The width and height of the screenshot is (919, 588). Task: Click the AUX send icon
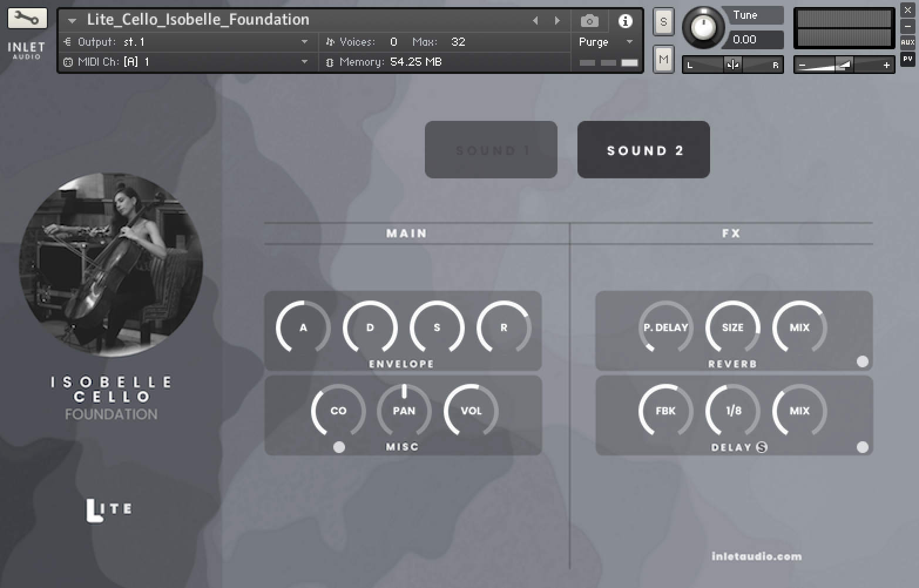908,42
